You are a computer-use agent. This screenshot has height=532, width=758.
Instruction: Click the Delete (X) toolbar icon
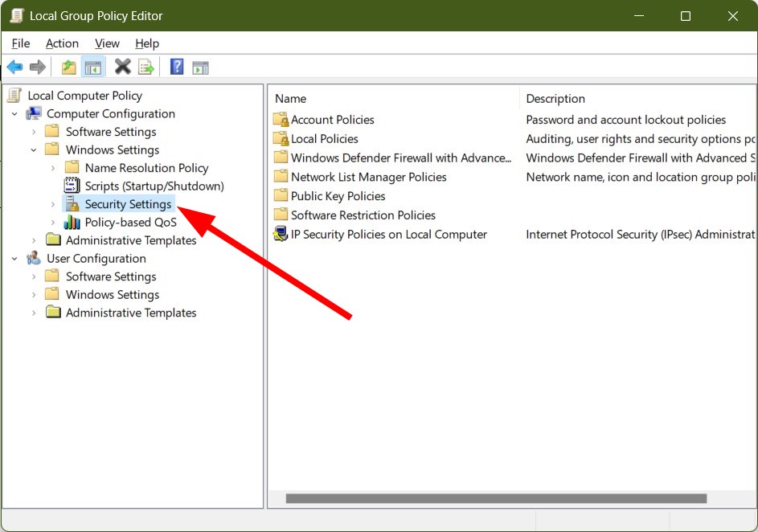pyautogui.click(x=122, y=67)
